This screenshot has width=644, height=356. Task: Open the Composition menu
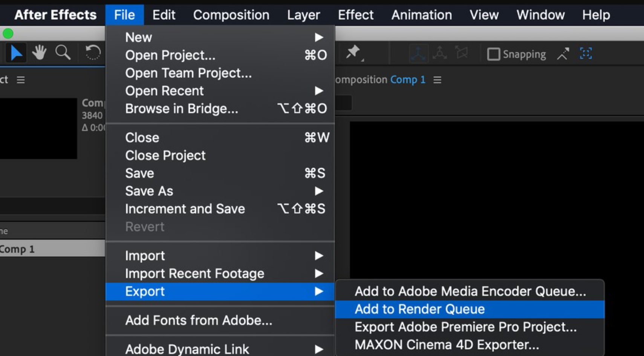231,15
